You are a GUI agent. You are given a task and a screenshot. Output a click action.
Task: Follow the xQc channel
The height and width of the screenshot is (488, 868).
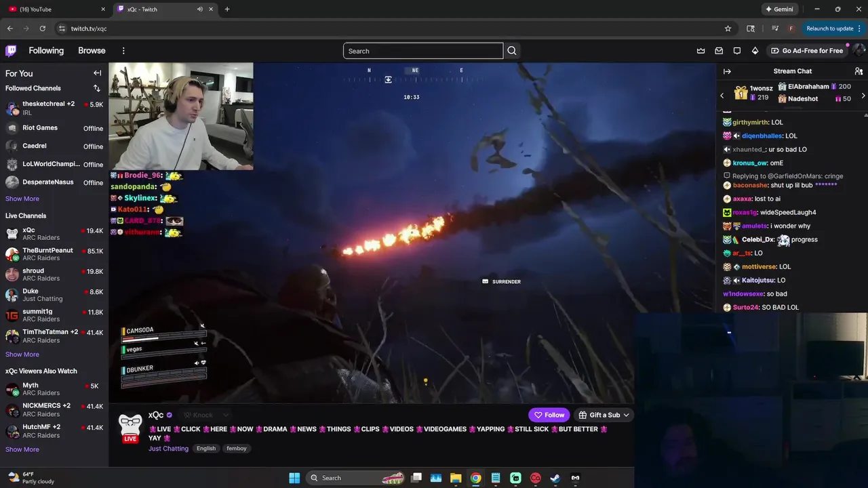(549, 415)
